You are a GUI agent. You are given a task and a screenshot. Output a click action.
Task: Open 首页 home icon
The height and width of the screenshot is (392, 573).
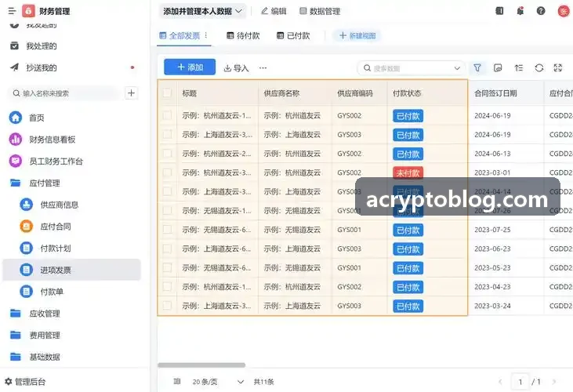click(x=16, y=118)
